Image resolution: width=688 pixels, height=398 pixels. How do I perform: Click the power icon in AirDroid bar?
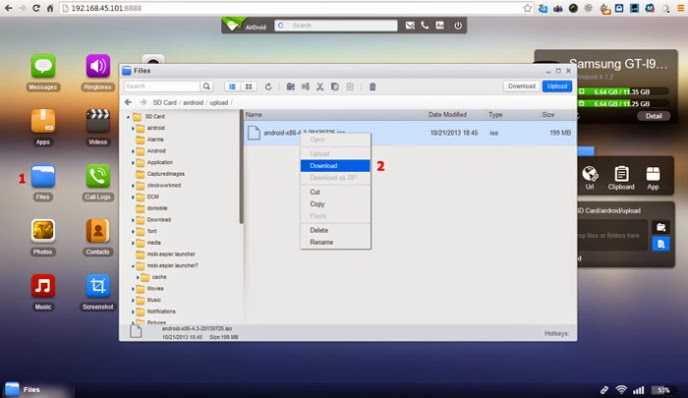click(458, 25)
